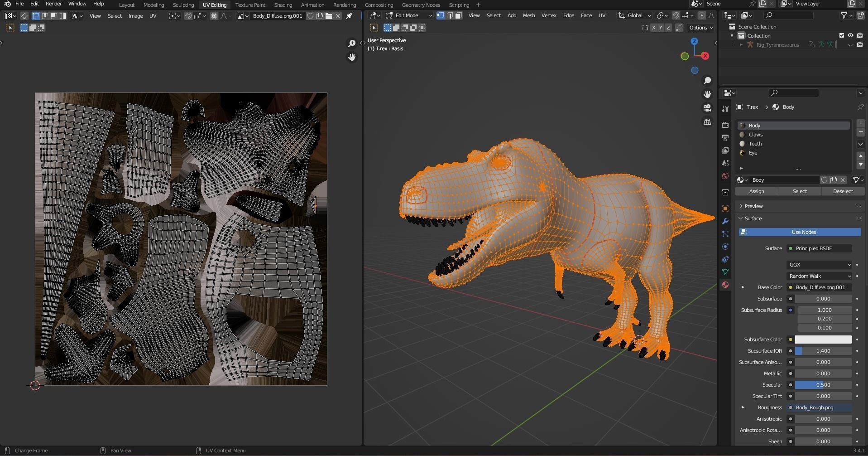Screen dimensions: 868x456
Task: Click the 3D viewport zoom magnifier icon
Action: (707, 81)
